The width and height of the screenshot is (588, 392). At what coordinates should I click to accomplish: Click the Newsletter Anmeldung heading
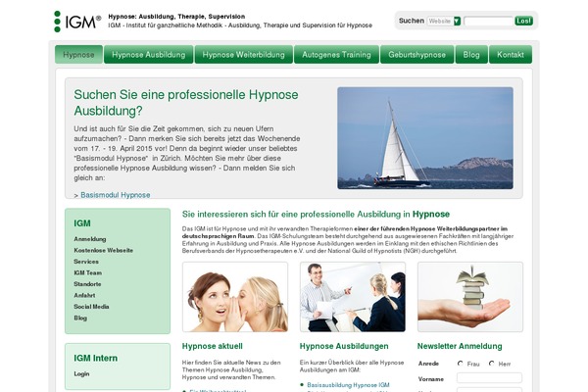pyautogui.click(x=460, y=346)
